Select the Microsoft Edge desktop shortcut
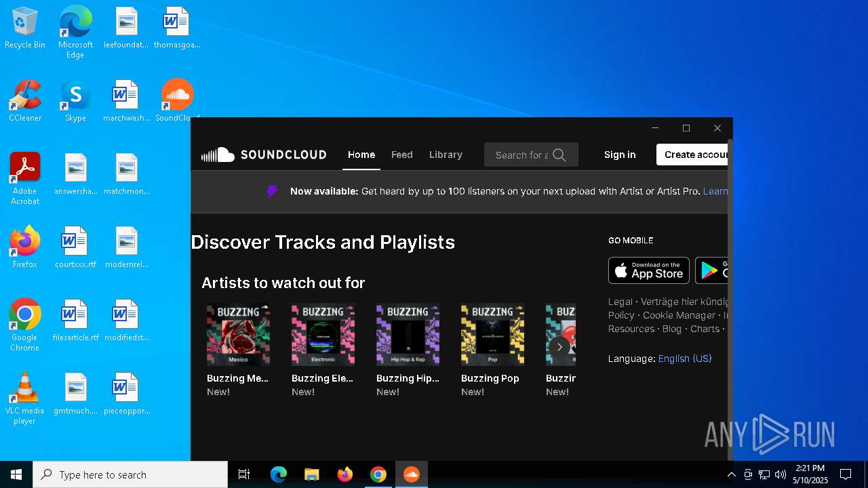868x488 pixels. coord(75,33)
